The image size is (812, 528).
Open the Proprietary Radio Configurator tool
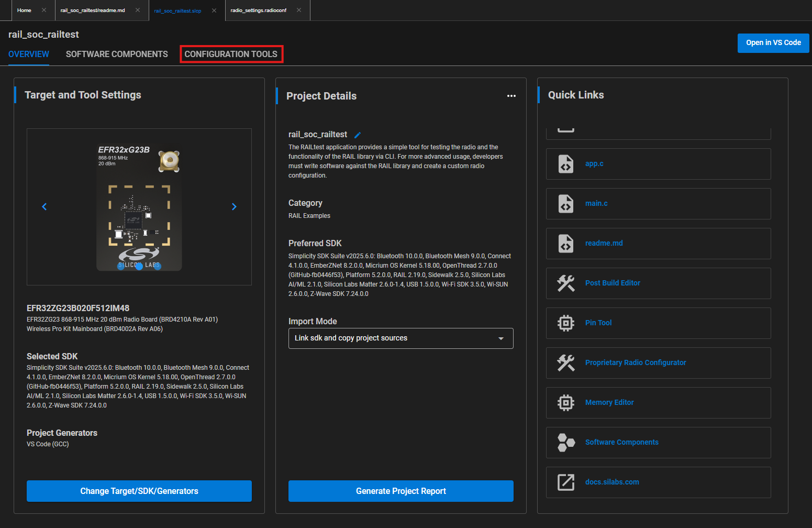click(635, 362)
